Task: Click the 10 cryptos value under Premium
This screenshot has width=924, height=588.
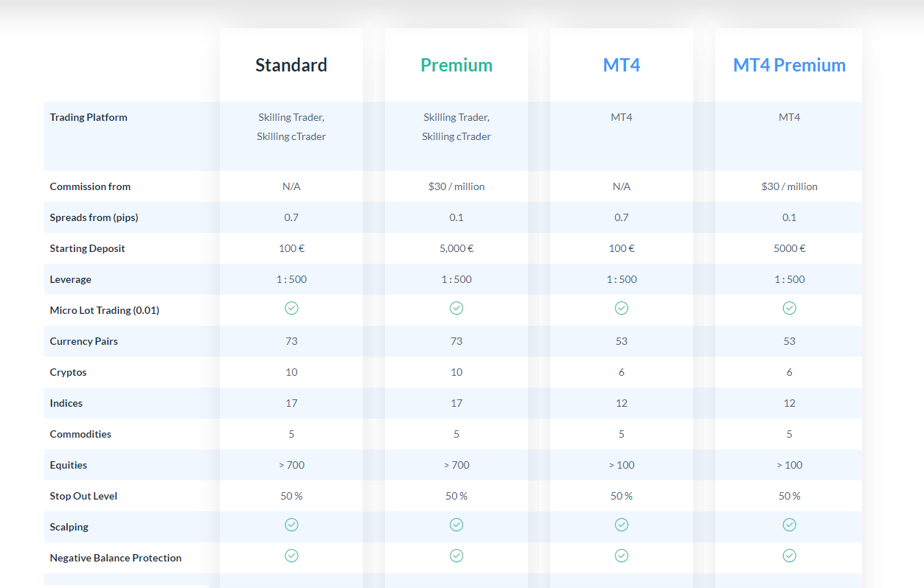Action: click(x=456, y=372)
